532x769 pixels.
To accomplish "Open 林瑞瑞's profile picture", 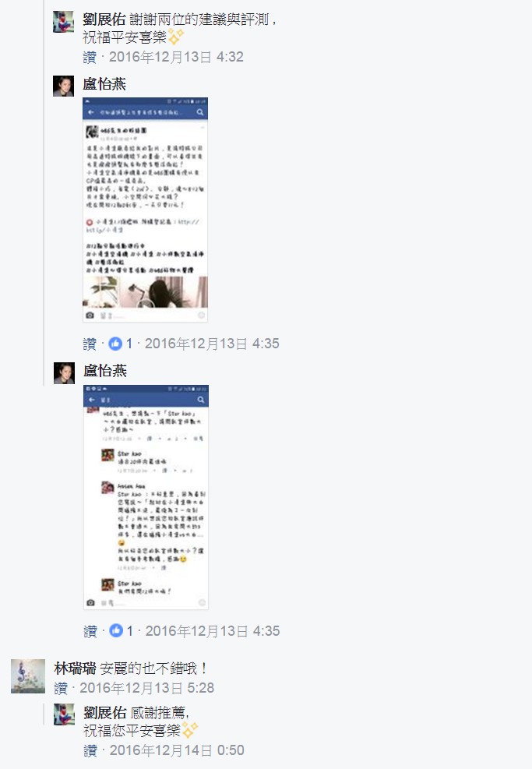I will [28, 676].
